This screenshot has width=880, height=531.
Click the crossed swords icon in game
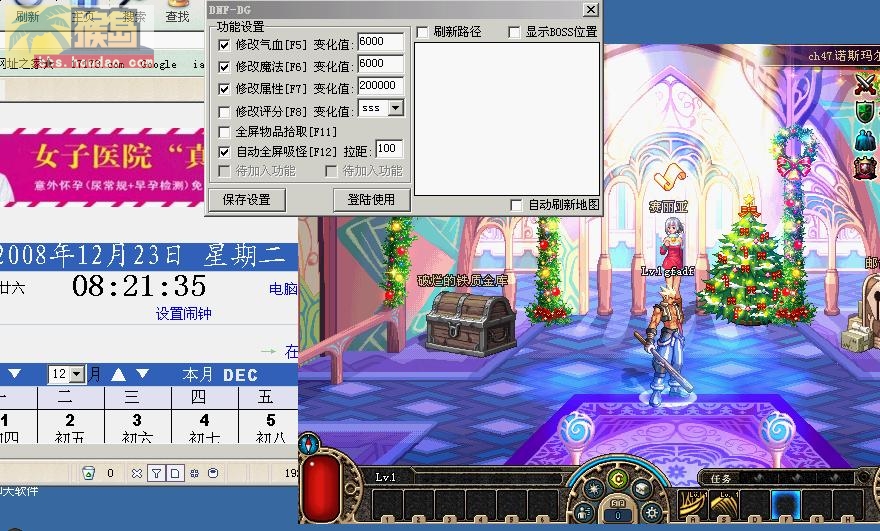tap(865, 85)
